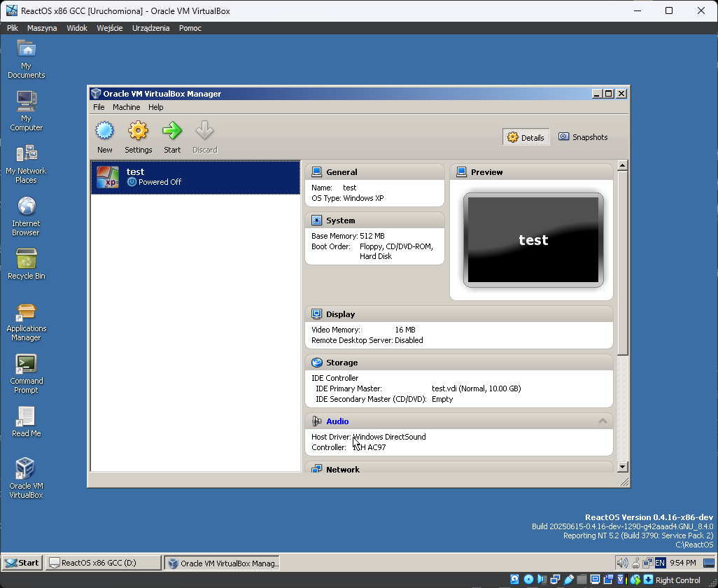Collapse the Audio section with chevron
The image size is (718, 588).
[x=603, y=421]
